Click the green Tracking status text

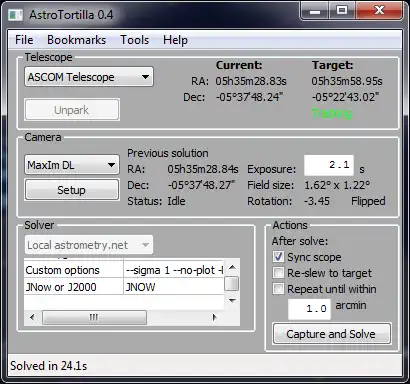[332, 113]
